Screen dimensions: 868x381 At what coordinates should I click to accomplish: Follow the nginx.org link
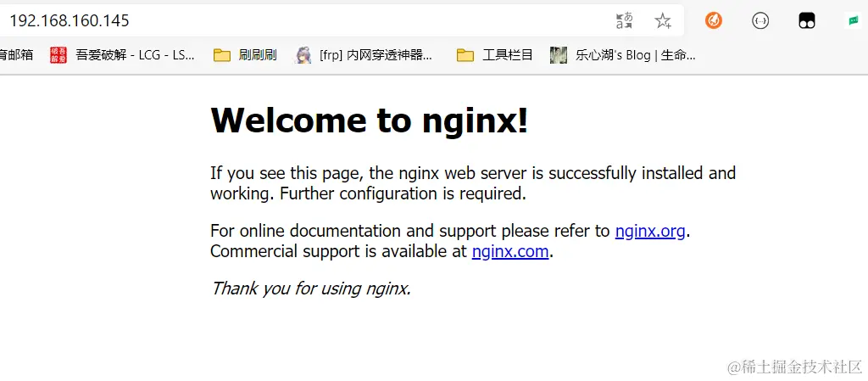pyautogui.click(x=650, y=230)
